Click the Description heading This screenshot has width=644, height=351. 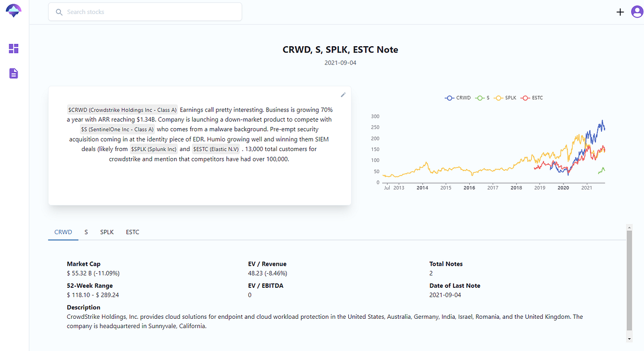pos(84,308)
